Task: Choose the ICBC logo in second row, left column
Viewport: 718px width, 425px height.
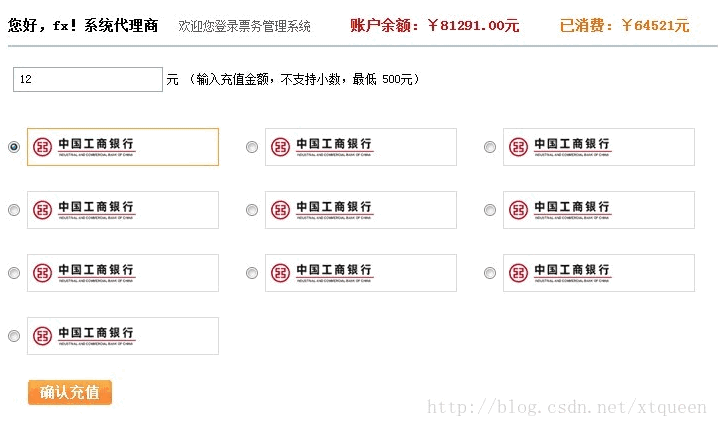Action: coord(122,210)
